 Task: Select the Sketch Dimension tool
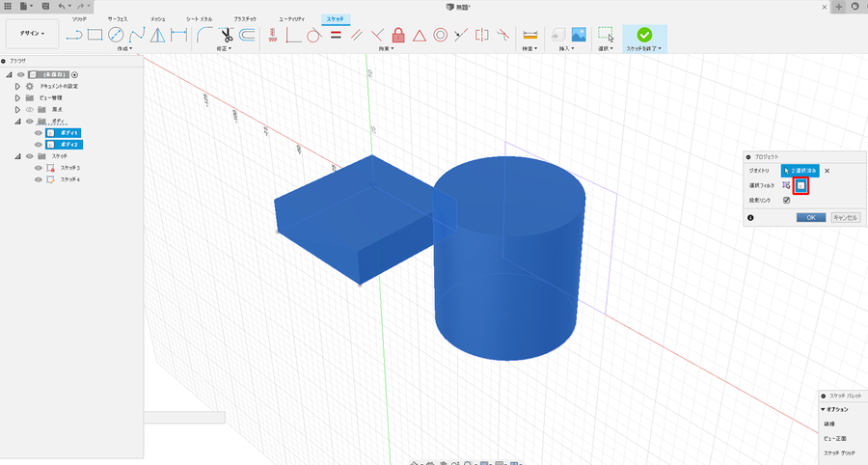pos(178,35)
